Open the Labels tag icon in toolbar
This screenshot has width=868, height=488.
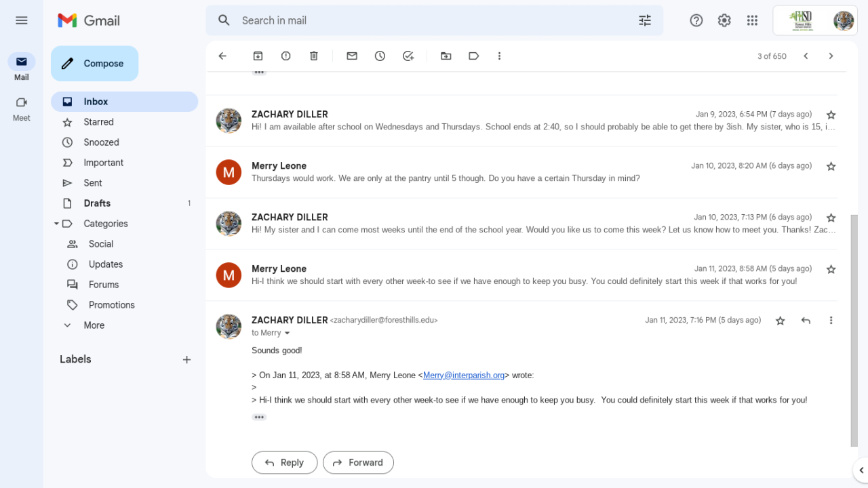(474, 56)
